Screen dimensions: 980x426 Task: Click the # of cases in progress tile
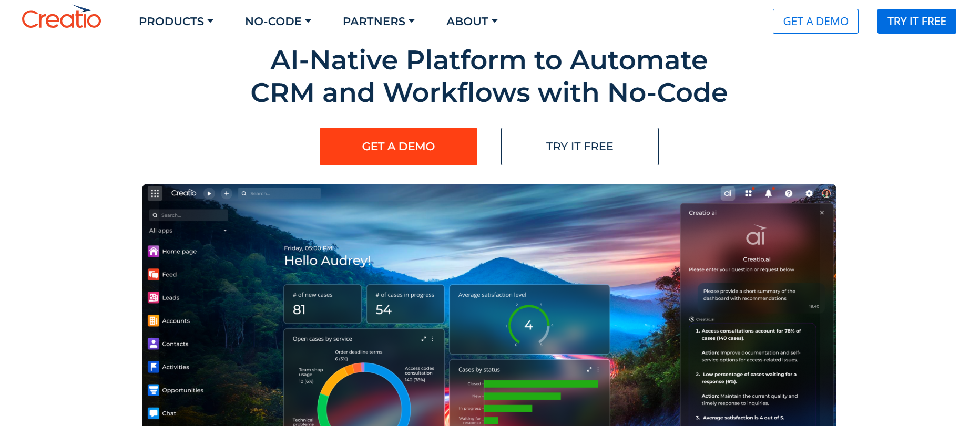405,304
